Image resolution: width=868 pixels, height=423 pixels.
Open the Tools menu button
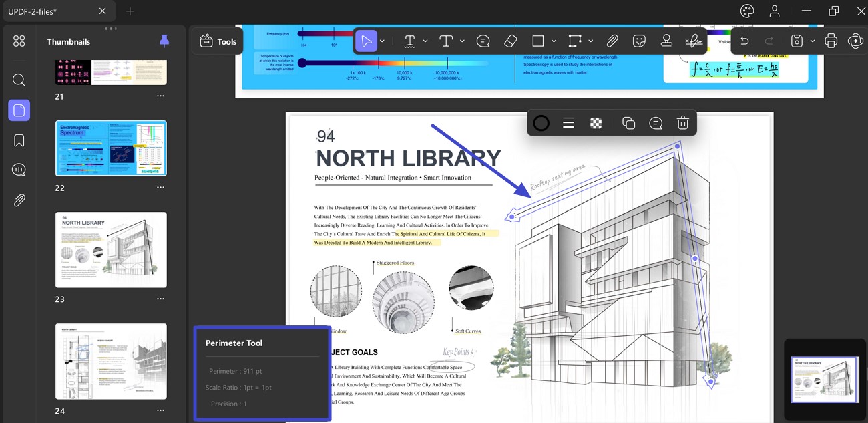pos(218,41)
